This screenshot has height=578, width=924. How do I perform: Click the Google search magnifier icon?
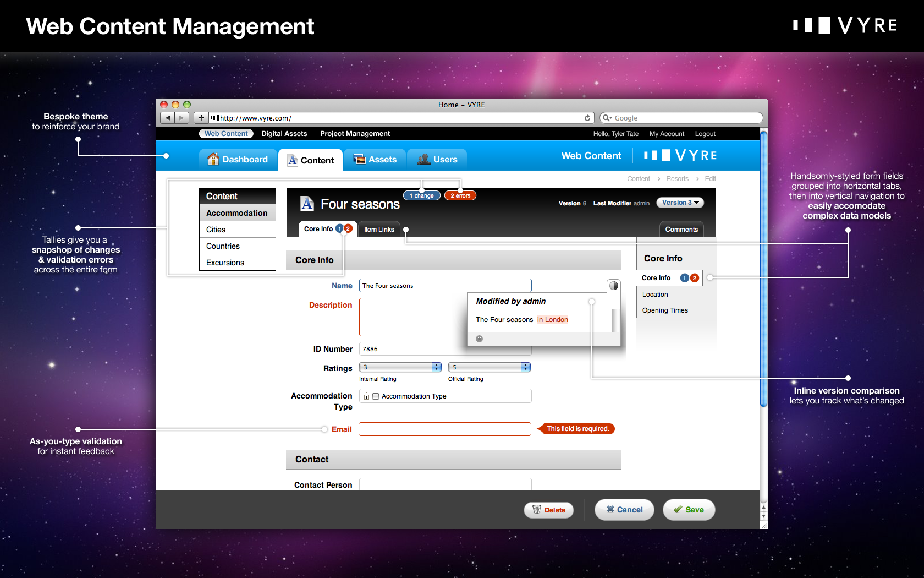pos(607,118)
